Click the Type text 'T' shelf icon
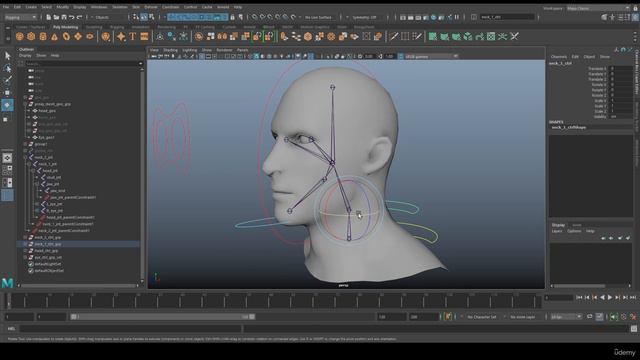This screenshot has width=640, height=360. (133, 37)
